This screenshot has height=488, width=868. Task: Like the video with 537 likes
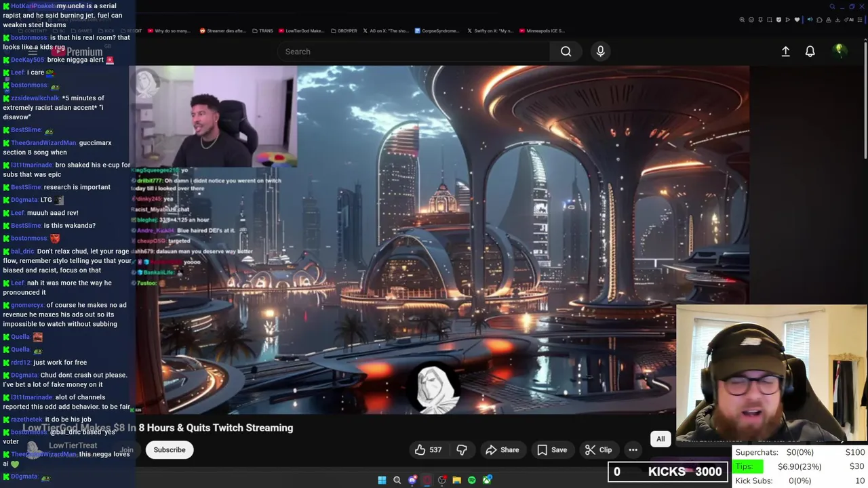pyautogui.click(x=428, y=449)
